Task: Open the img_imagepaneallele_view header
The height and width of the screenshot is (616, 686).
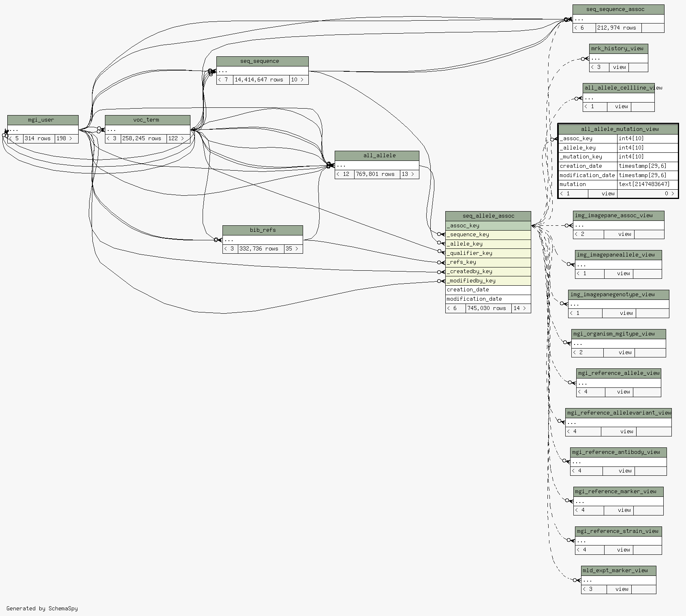Action: pyautogui.click(x=618, y=255)
